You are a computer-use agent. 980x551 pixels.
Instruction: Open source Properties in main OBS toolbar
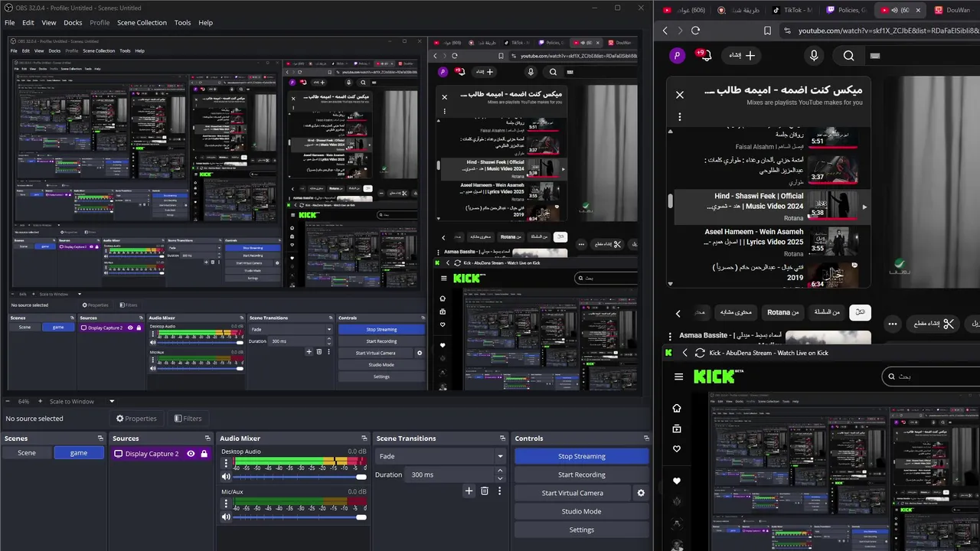point(136,419)
